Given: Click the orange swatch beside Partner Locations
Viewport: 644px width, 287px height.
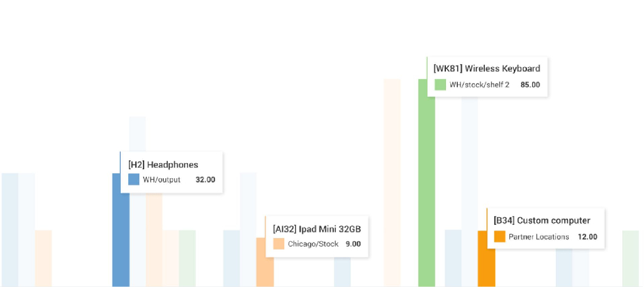Looking at the screenshot, I should coord(499,237).
